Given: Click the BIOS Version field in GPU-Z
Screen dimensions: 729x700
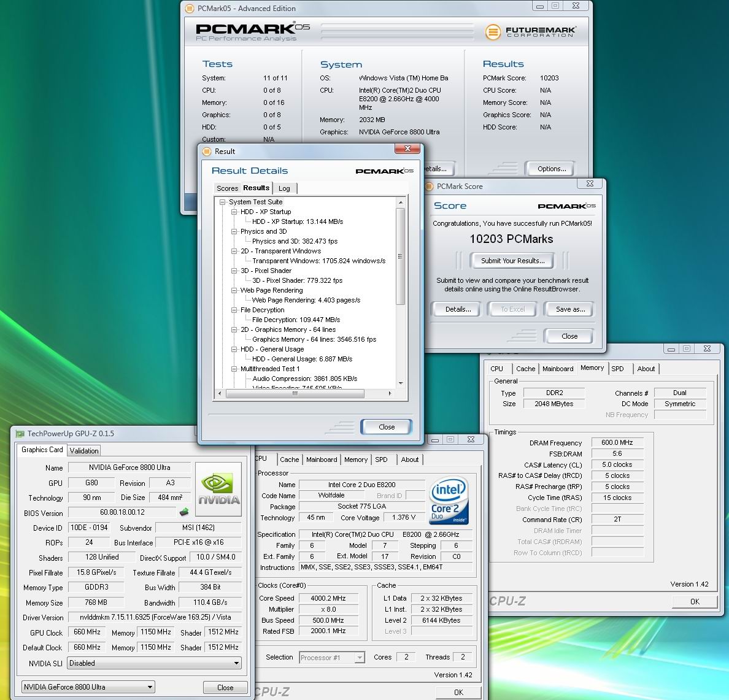Looking at the screenshot, I should pos(122,512).
